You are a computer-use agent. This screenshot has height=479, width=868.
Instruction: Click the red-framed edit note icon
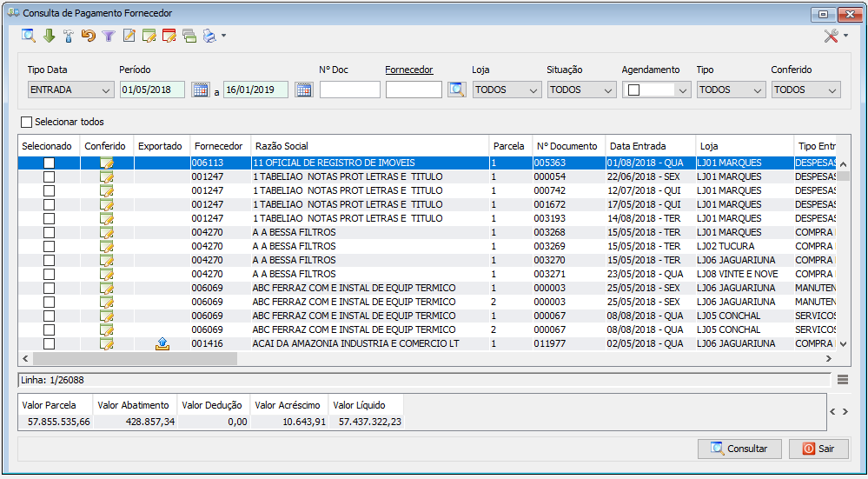click(x=169, y=36)
